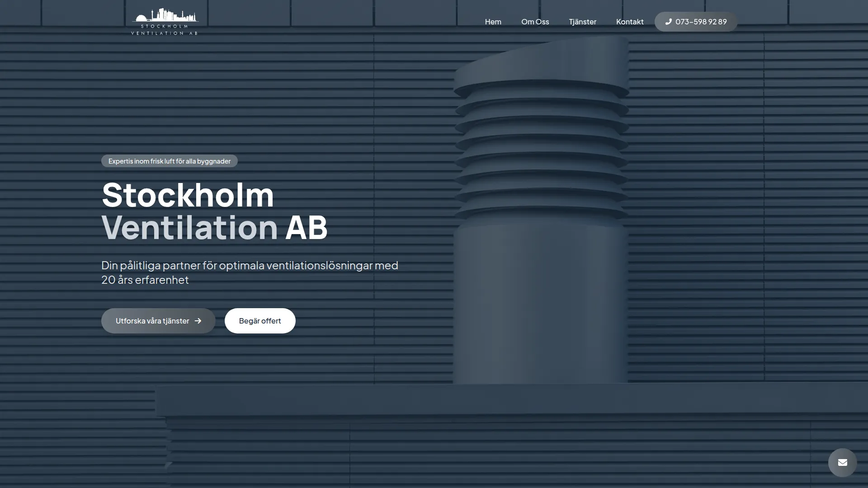The height and width of the screenshot is (488, 868).
Task: Click the Expertis inom frisk luft badge
Action: [169, 161]
